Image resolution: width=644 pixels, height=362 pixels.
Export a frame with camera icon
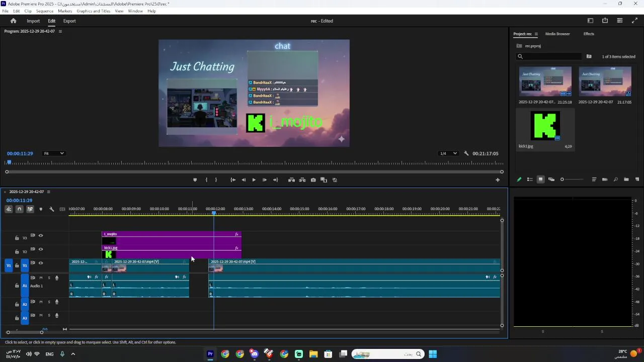313,180
